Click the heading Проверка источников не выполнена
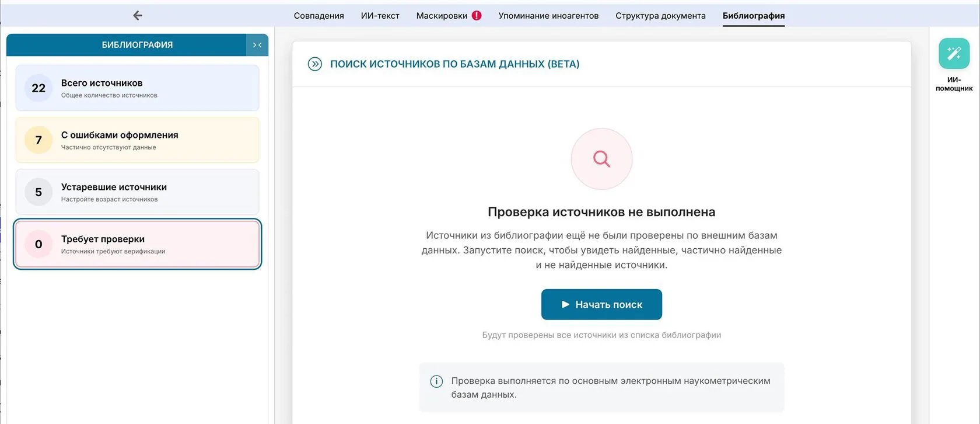 [x=601, y=212]
